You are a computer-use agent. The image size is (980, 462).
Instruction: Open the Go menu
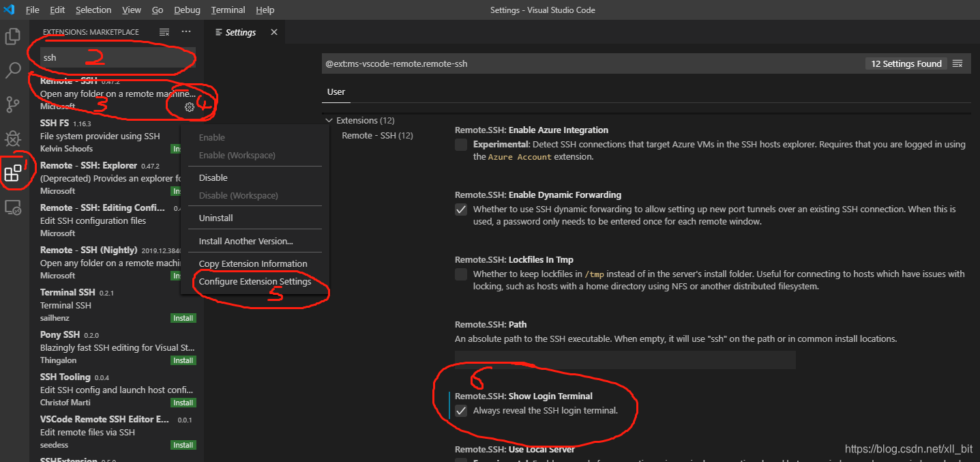click(x=158, y=10)
